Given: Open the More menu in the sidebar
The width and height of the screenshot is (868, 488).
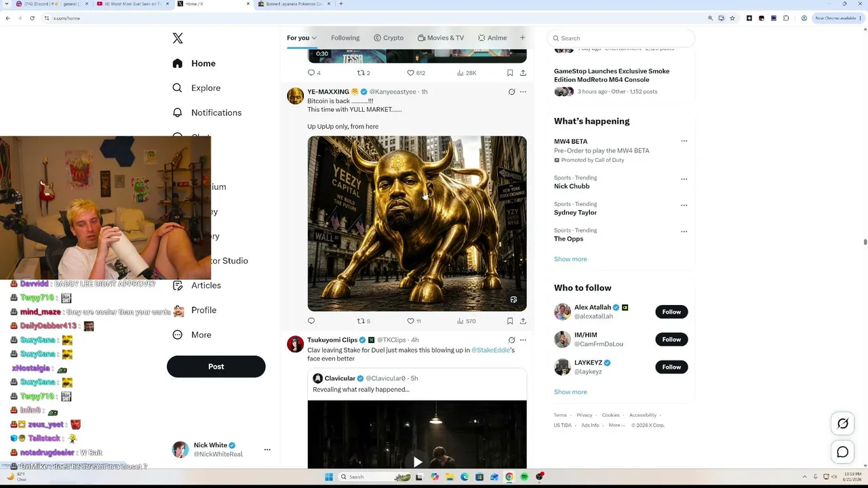Looking at the screenshot, I should click(x=192, y=335).
